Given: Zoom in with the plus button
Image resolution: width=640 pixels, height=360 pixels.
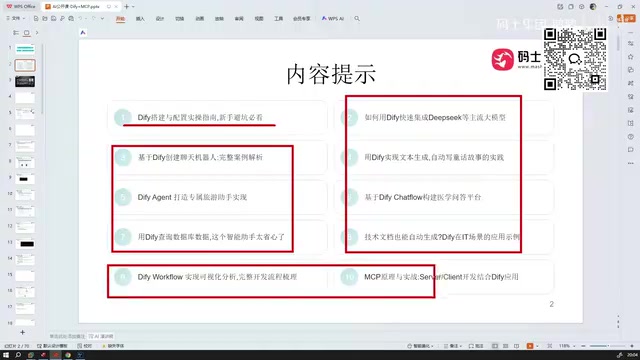Looking at the screenshot, I should pyautogui.click(x=632, y=346).
